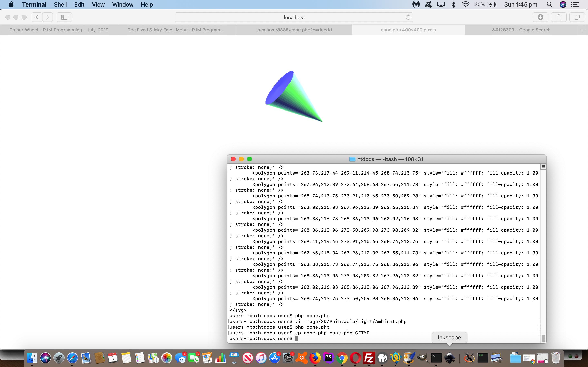Viewport: 588px width, 367px height.
Task: Open the Window menu
Action: point(122,4)
